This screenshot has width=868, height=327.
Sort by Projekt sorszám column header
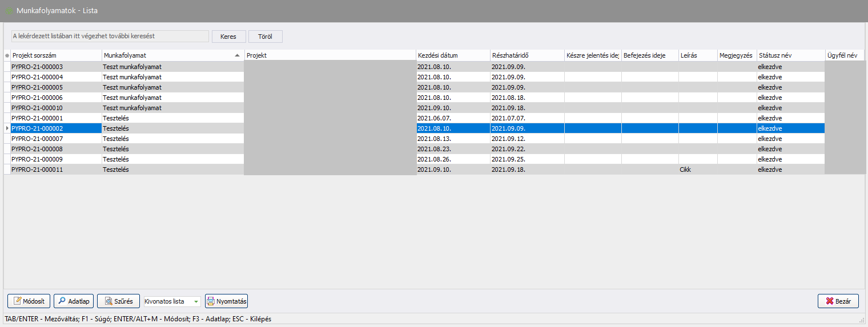pos(55,55)
